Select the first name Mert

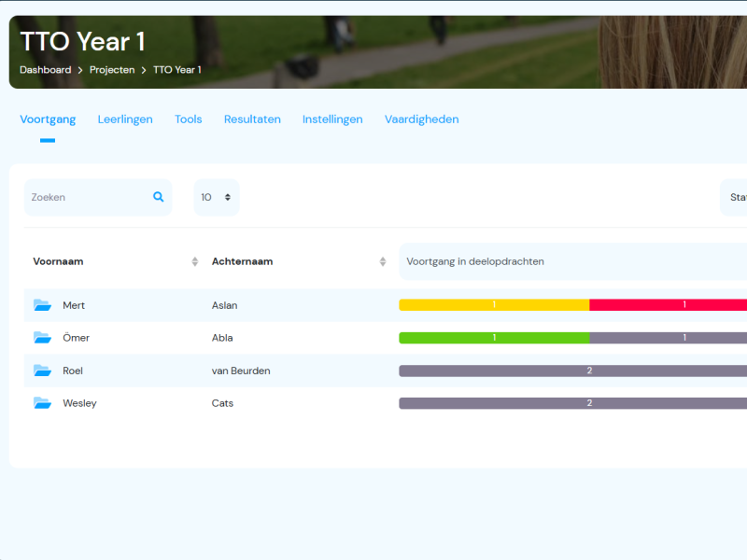pyautogui.click(x=74, y=305)
